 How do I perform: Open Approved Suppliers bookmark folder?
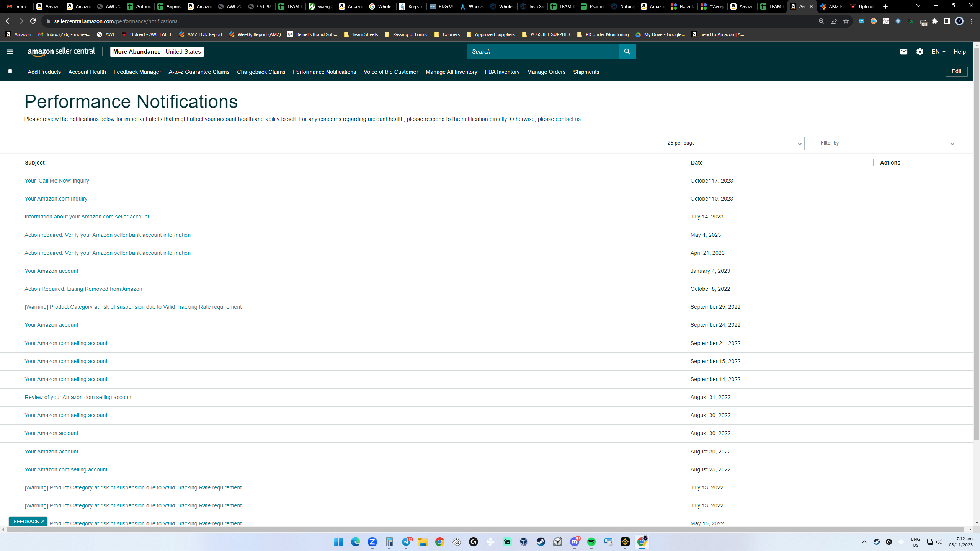click(490, 34)
